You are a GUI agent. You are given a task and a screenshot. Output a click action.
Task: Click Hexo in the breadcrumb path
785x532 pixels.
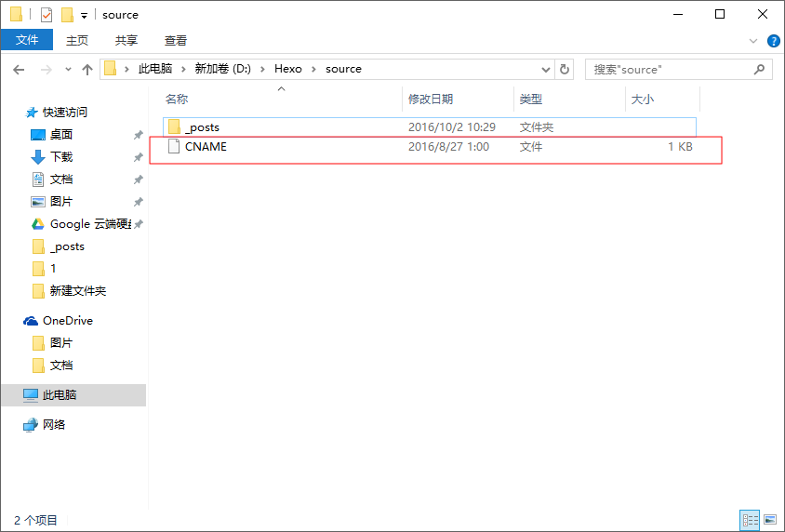[x=288, y=69]
